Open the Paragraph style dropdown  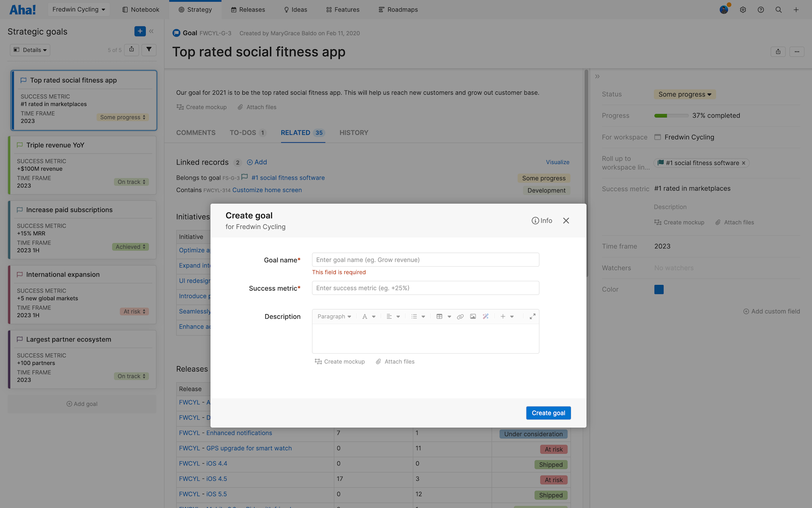point(334,317)
